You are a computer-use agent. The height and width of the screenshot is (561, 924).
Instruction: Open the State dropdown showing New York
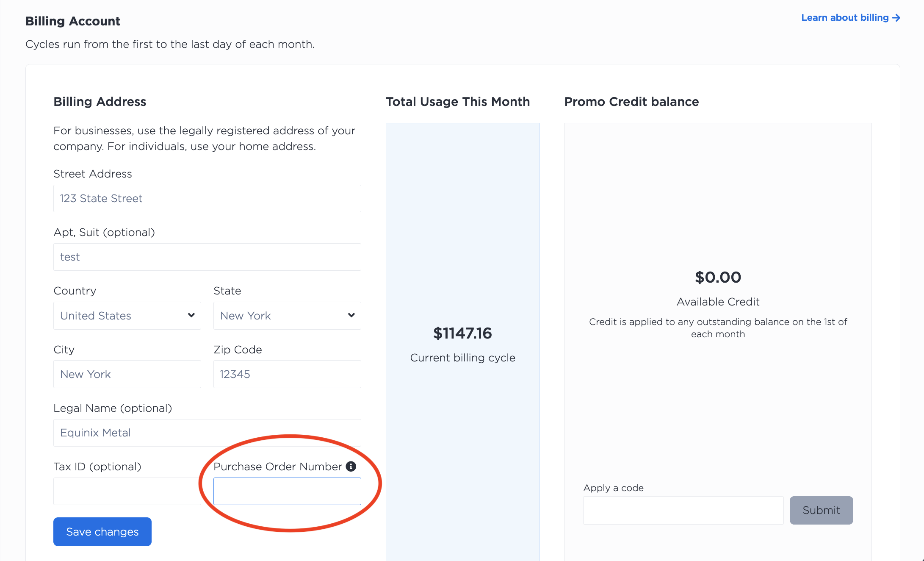pos(287,316)
